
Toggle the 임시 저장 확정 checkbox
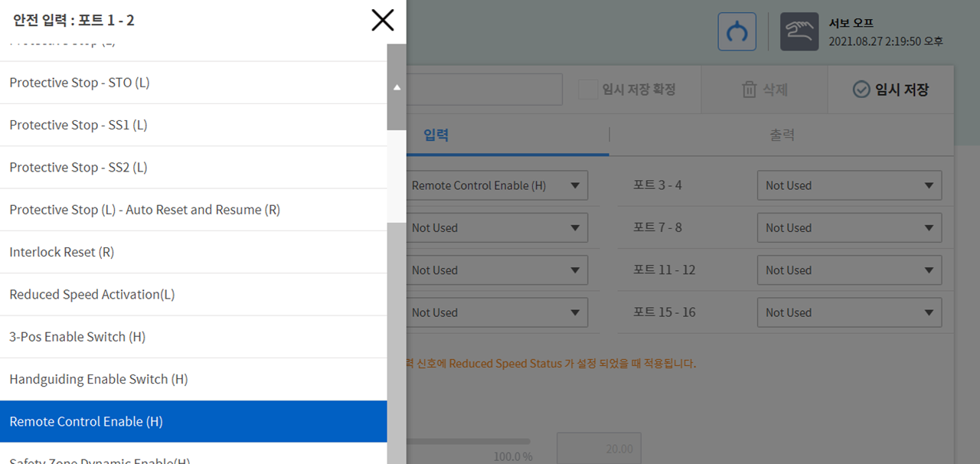(588, 90)
